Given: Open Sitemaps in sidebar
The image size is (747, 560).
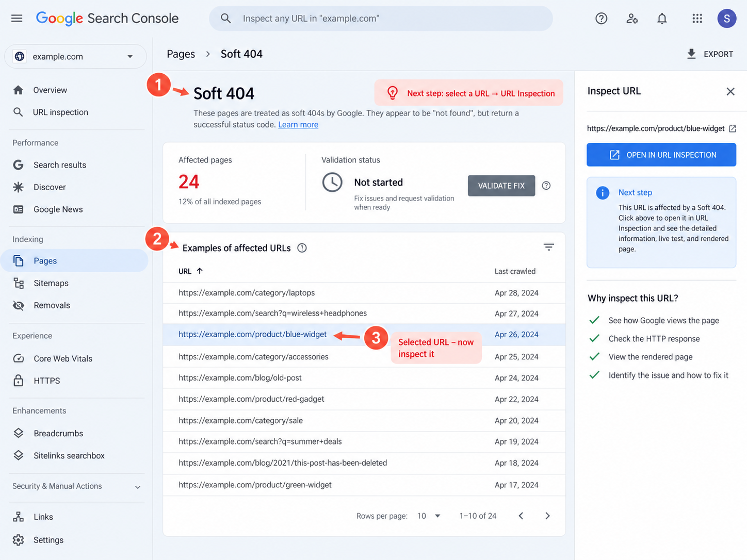Looking at the screenshot, I should click(51, 283).
